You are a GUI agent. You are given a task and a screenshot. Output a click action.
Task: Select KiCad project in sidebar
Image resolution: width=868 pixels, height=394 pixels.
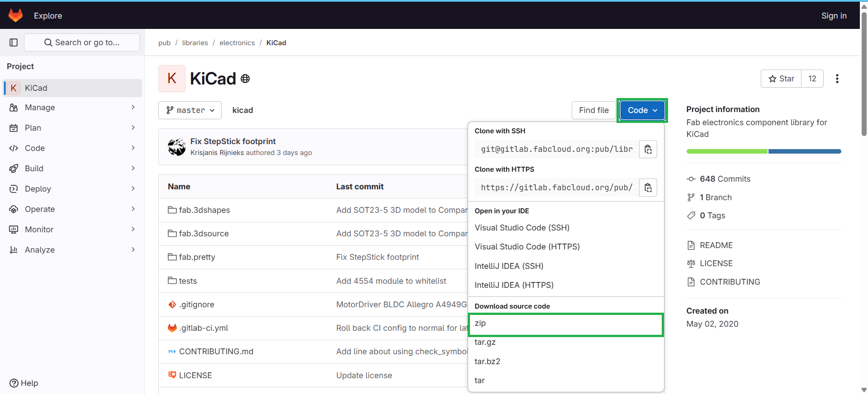[72, 88]
